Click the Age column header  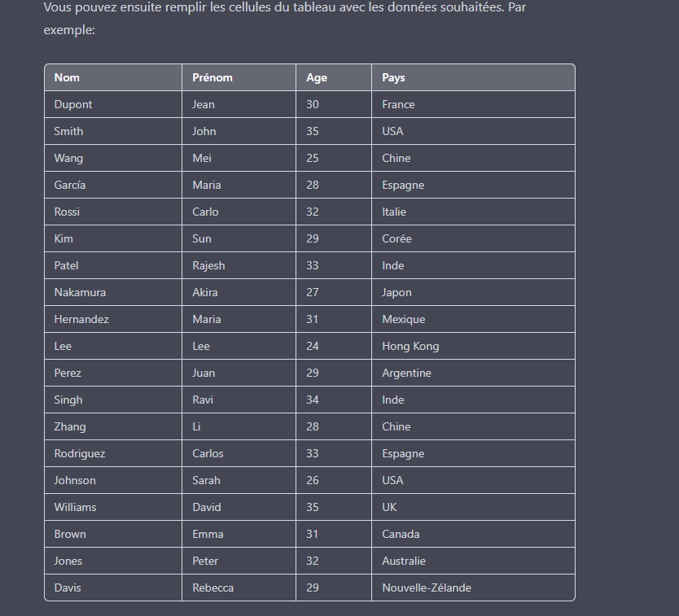(x=334, y=77)
